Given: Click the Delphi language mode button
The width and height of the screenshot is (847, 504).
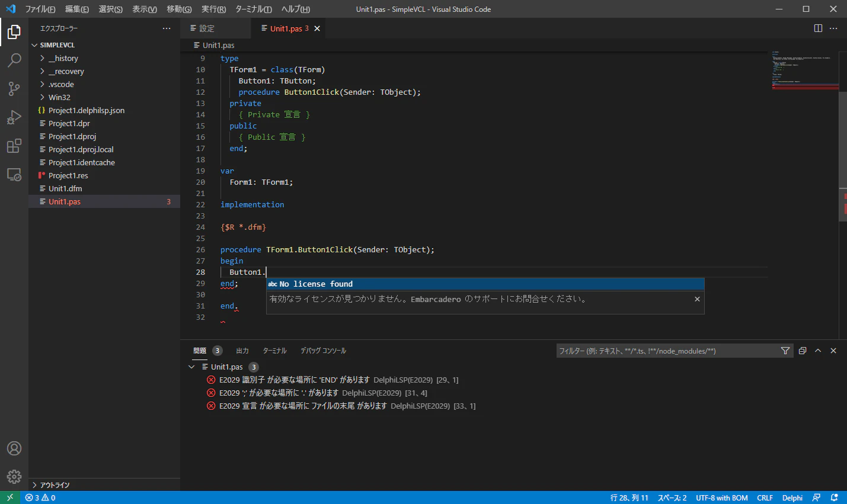Looking at the screenshot, I should tap(792, 497).
